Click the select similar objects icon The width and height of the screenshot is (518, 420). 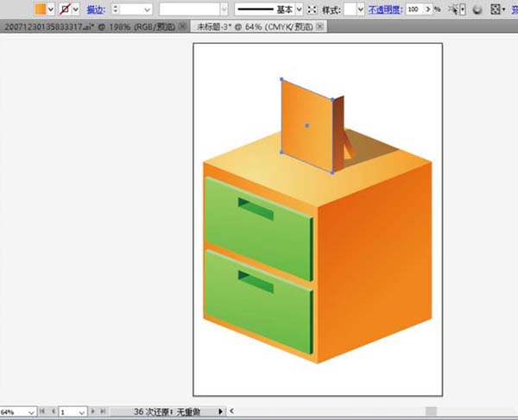(453, 9)
